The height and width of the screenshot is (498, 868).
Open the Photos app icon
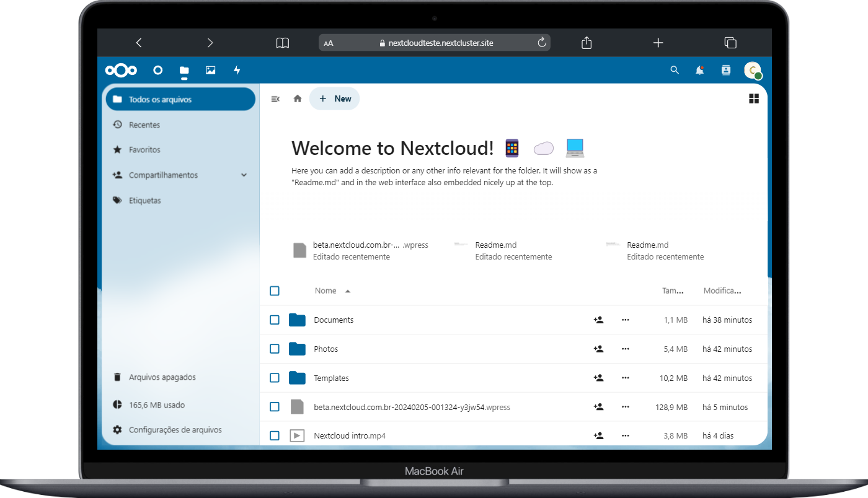211,70
